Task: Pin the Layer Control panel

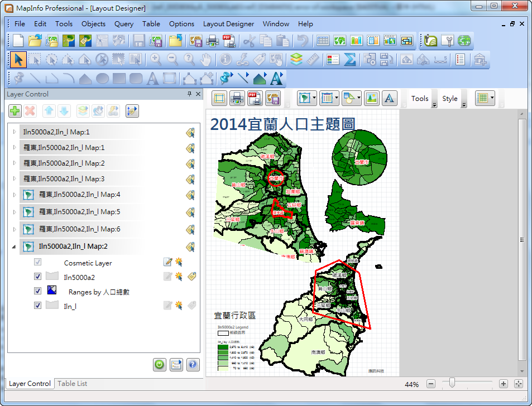Action: [189, 94]
